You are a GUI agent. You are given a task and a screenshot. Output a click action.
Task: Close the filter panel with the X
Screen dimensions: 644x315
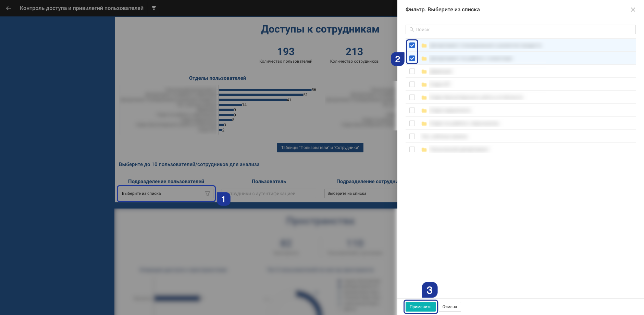[x=633, y=10]
